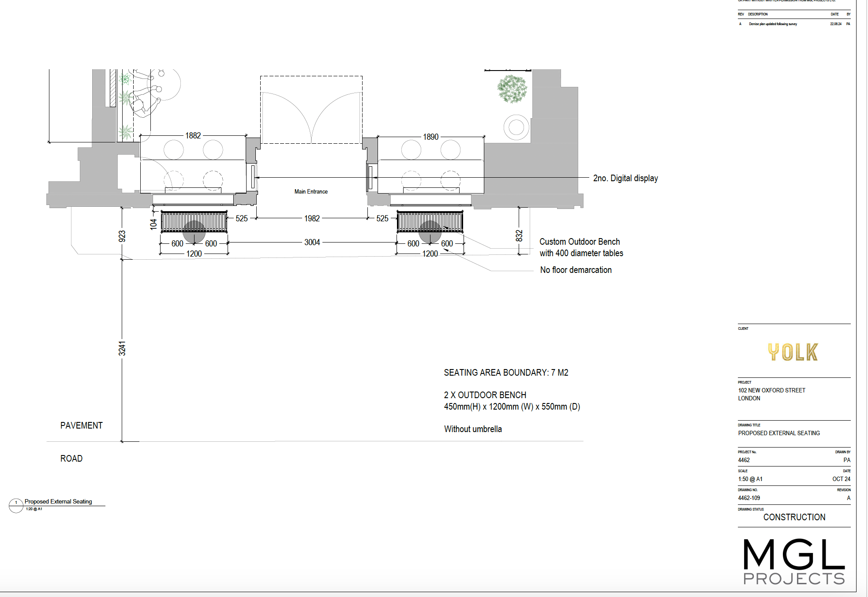
Task: Click project number 4462
Action: 744,460
